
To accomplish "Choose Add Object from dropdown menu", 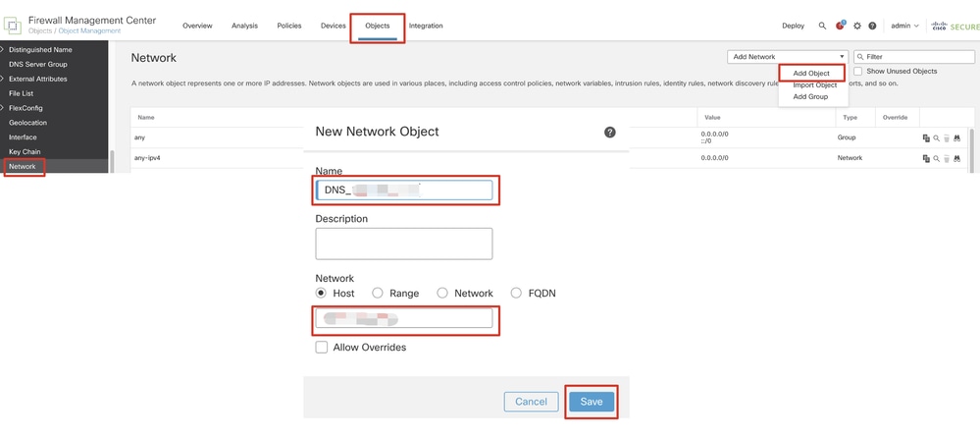I will pyautogui.click(x=811, y=74).
